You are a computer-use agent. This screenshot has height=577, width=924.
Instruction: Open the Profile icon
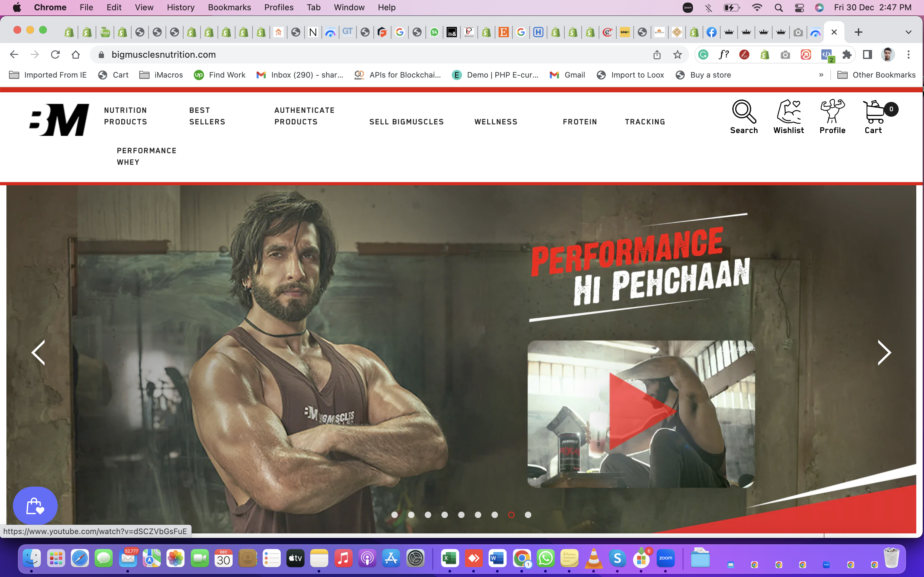[x=832, y=116]
